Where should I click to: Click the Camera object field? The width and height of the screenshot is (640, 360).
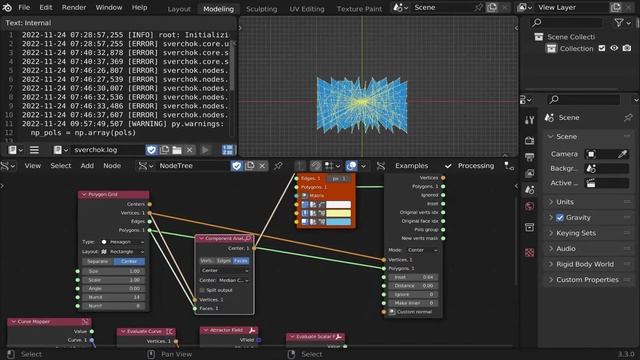pyautogui.click(x=601, y=154)
